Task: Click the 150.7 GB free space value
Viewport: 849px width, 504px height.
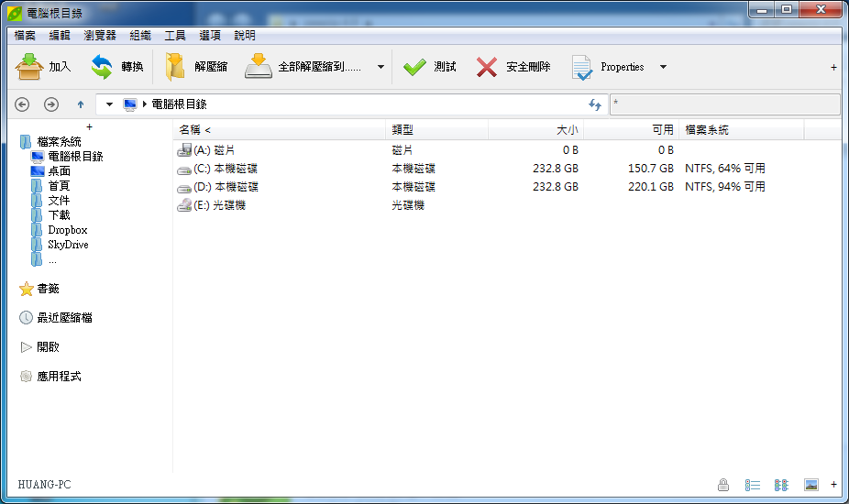Action: click(650, 169)
